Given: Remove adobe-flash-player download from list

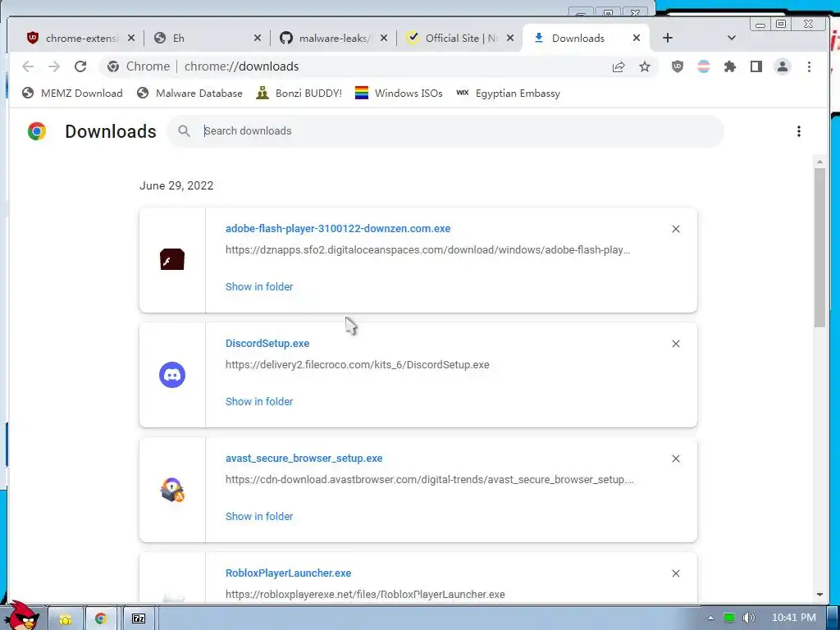Looking at the screenshot, I should point(676,230).
